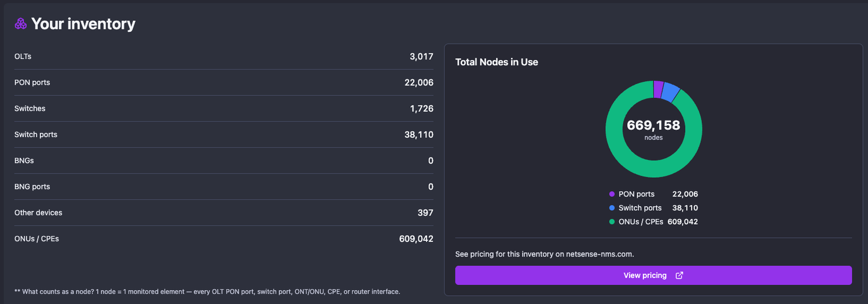Click the 609,042 value in inventory list

pos(416,239)
